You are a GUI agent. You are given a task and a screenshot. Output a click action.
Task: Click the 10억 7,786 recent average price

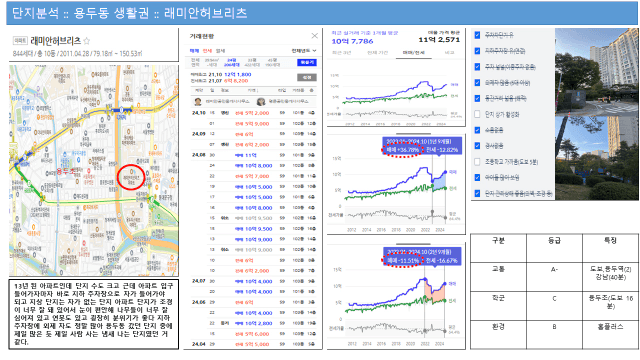pos(352,41)
